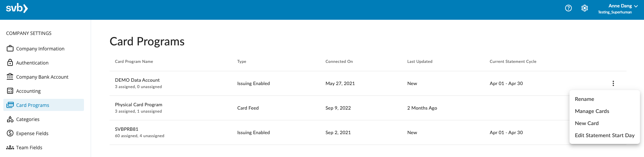This screenshot has height=157, width=644.
Task: Open the settings gear icon
Action: (x=585, y=8)
